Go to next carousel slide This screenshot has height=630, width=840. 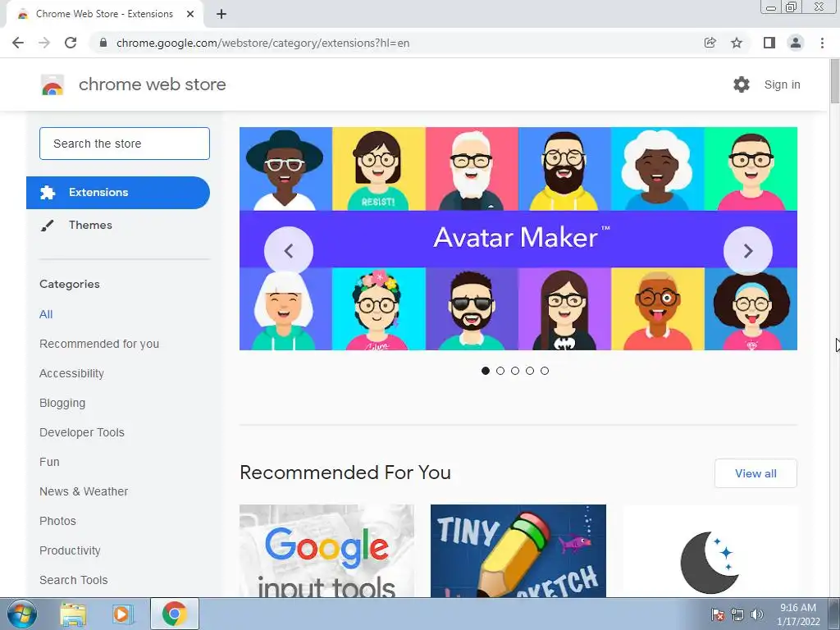[x=748, y=251]
